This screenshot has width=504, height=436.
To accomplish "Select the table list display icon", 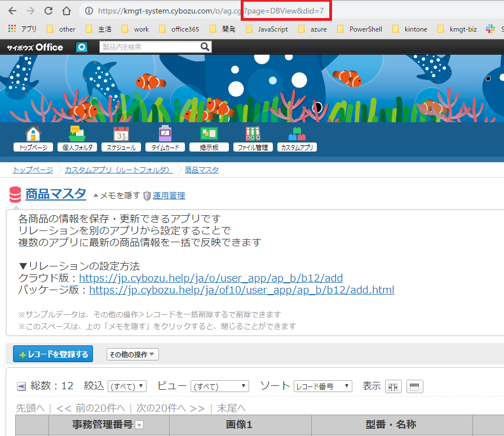I will [414, 386].
